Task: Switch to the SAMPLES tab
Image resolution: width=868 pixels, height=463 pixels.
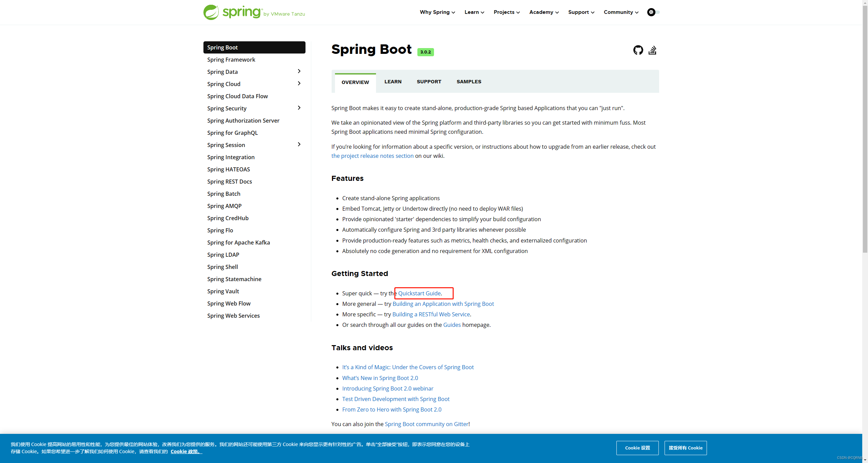Action: click(469, 82)
